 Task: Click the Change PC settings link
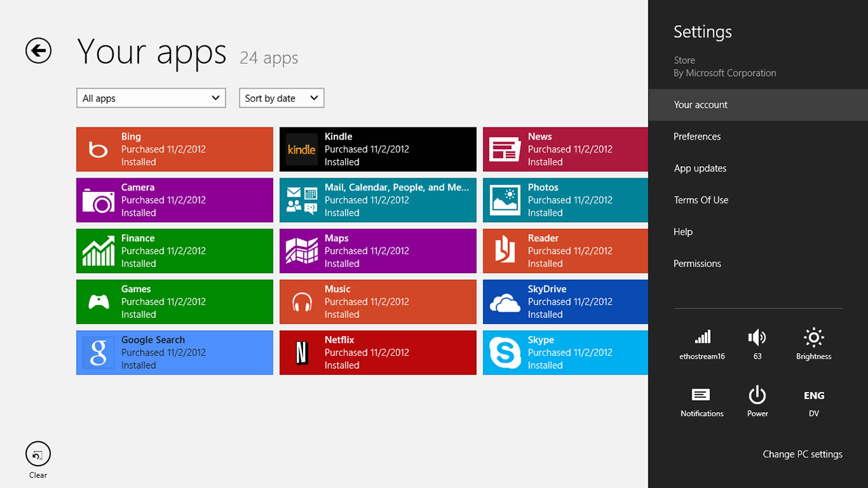(802, 454)
